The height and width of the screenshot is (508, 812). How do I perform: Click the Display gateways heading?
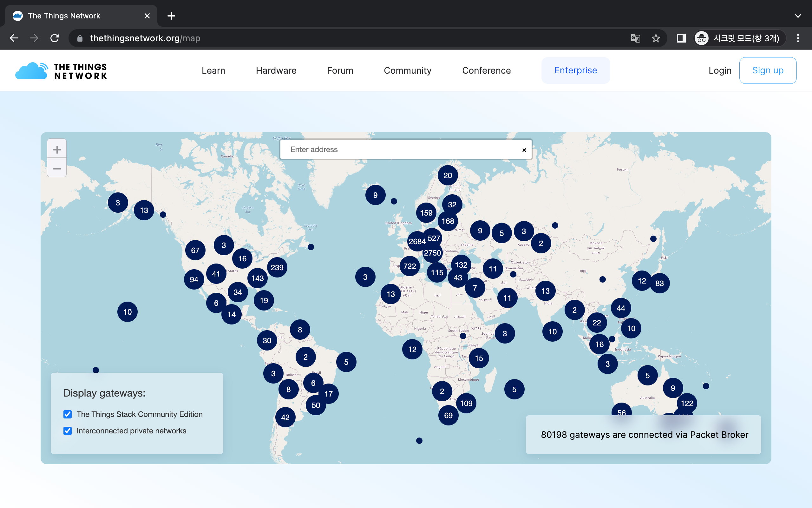click(x=104, y=393)
